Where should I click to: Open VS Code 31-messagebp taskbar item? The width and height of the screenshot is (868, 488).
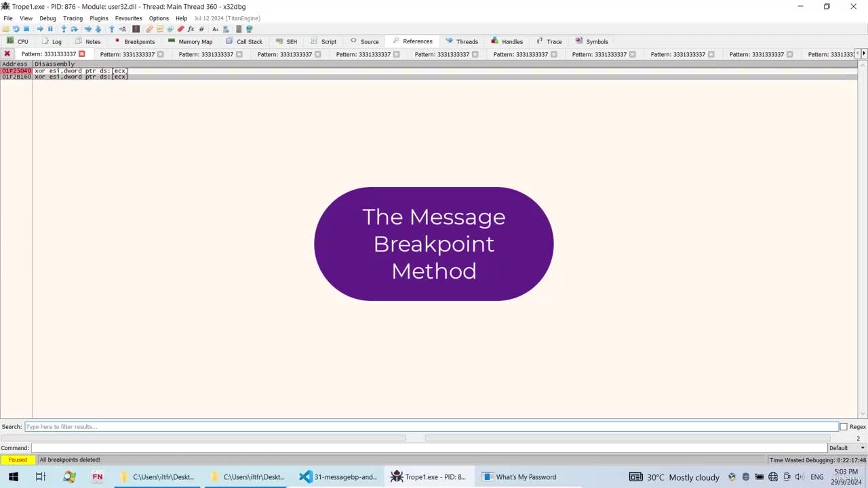click(339, 477)
